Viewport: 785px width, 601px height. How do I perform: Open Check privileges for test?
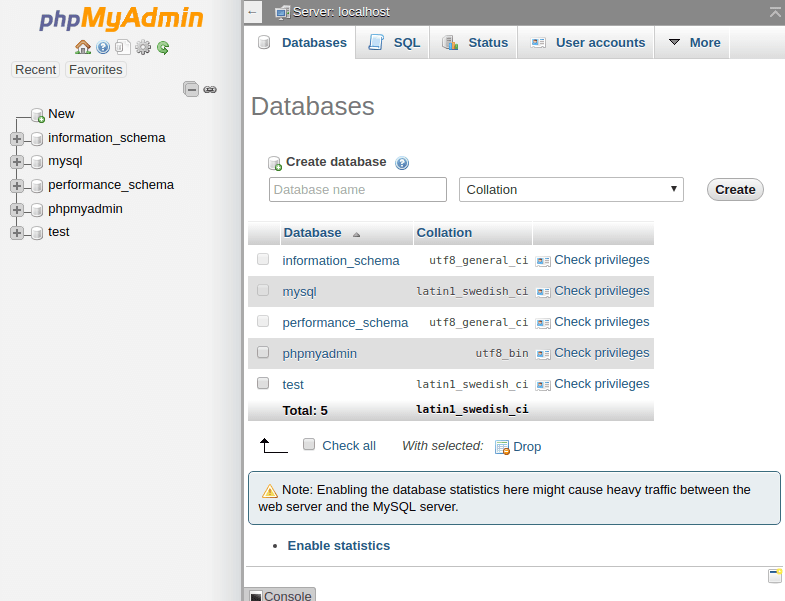click(601, 384)
